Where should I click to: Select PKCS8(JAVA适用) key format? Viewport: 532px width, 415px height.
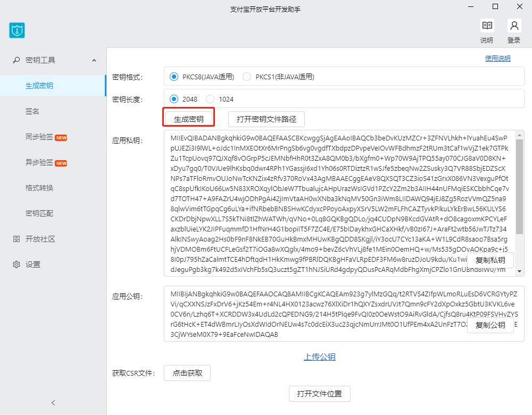pyautogui.click(x=174, y=77)
